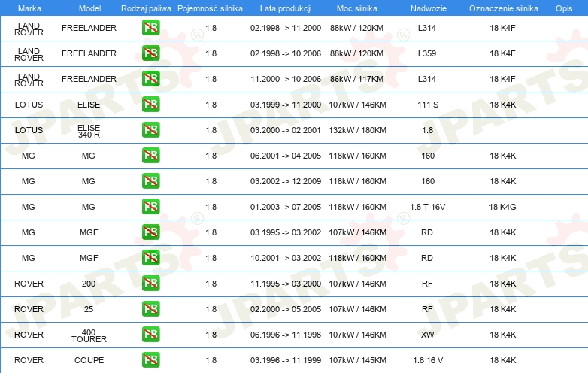Click the fuel icon for MGF produced from 03.1995
This screenshot has height=373, width=588.
pos(150,232)
